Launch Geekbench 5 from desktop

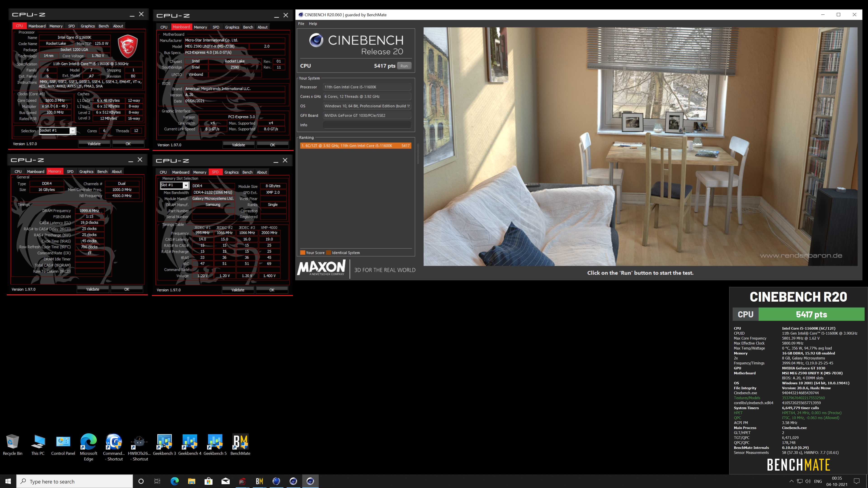coord(215,445)
